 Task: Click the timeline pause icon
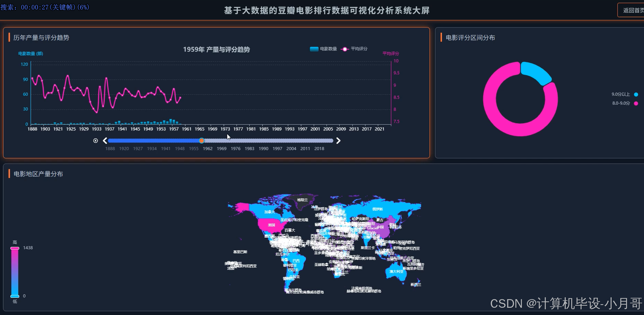coord(95,140)
